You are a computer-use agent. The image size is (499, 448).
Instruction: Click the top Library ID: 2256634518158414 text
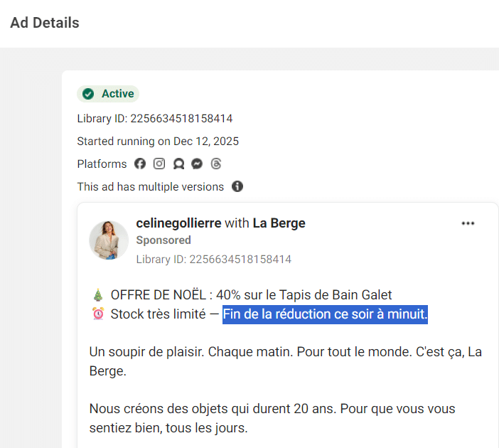(x=155, y=119)
